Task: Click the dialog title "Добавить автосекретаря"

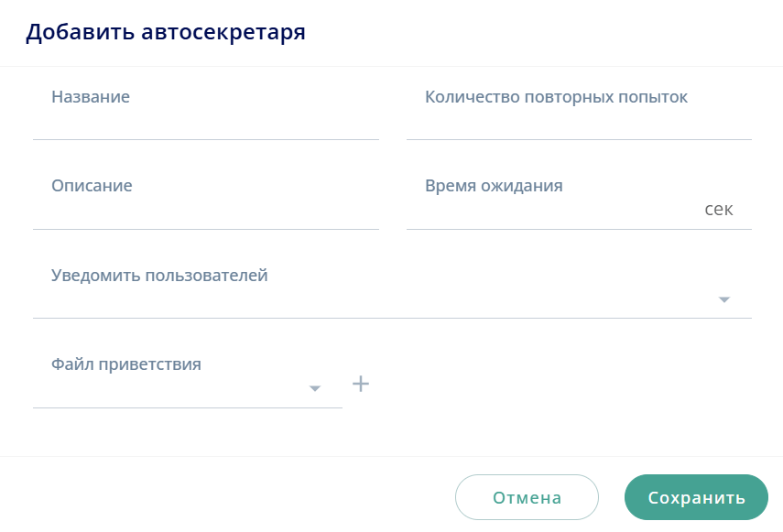Action: coord(169,31)
